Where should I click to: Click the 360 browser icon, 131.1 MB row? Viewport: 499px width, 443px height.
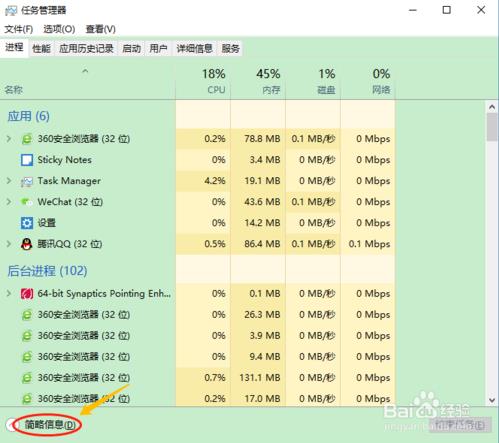tap(27, 378)
